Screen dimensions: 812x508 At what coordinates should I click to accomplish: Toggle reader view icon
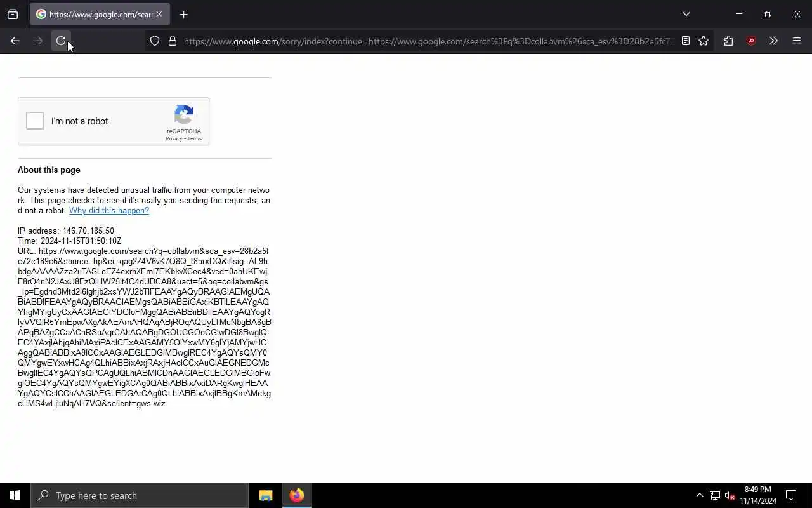(x=686, y=41)
